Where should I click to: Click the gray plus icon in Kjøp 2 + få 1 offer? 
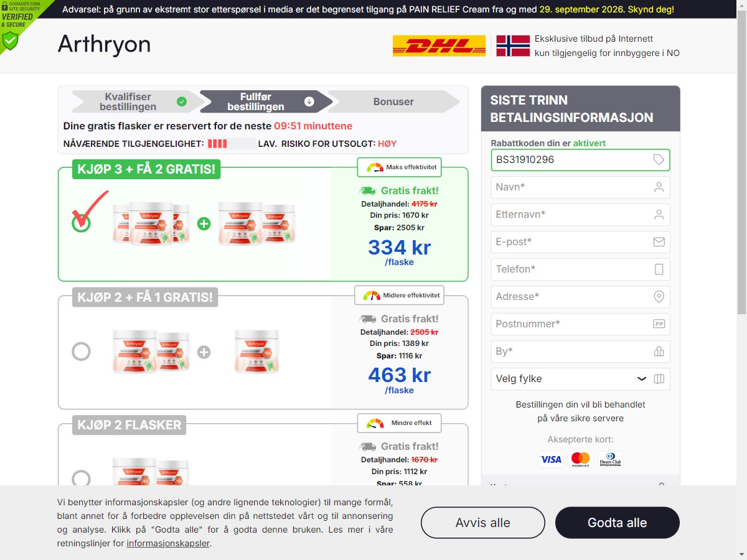204,352
